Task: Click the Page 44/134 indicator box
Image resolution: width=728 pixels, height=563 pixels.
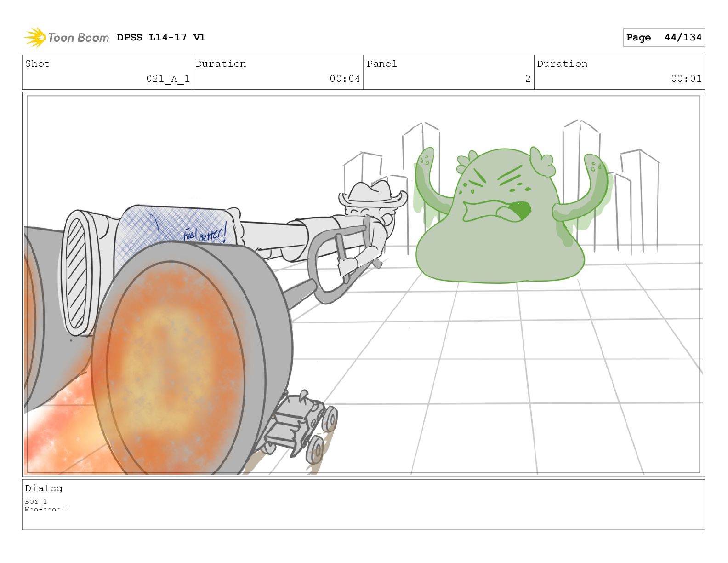Action: [x=664, y=37]
